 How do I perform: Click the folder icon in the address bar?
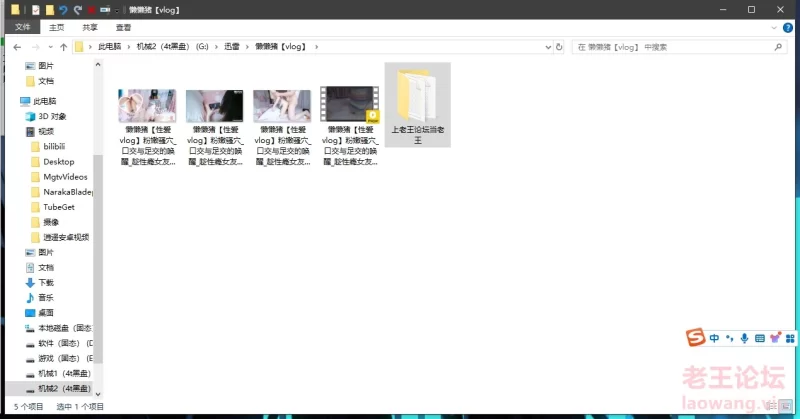click(x=79, y=47)
